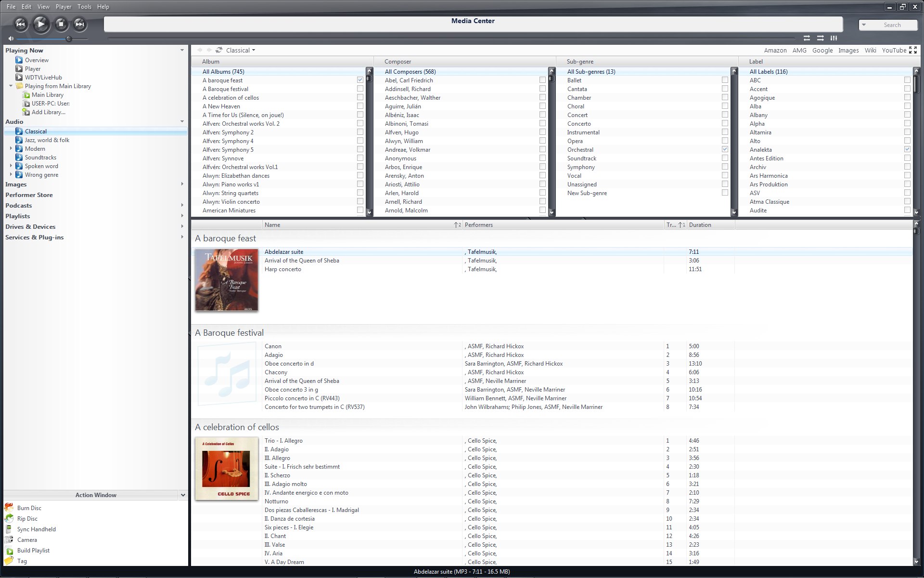Viewport: 924px width, 578px height.
Task: Open the Player menu
Action: click(x=63, y=7)
